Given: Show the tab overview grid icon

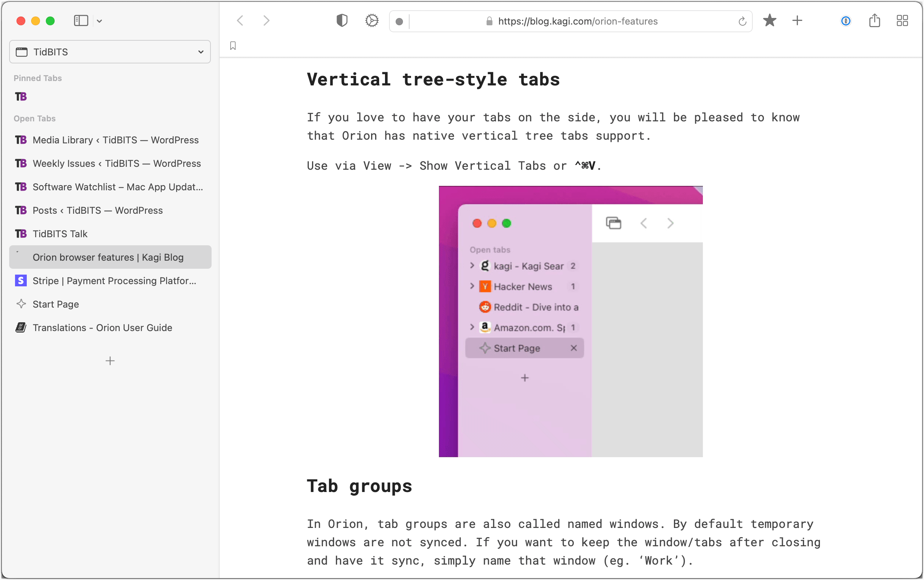Looking at the screenshot, I should [902, 21].
